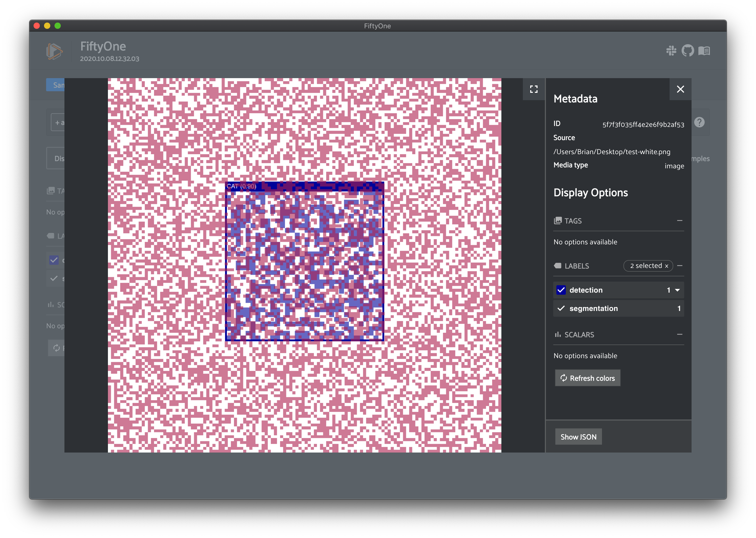This screenshot has width=756, height=538.
Task: Click the green macOS fullscreen window button
Action: pyautogui.click(x=58, y=26)
